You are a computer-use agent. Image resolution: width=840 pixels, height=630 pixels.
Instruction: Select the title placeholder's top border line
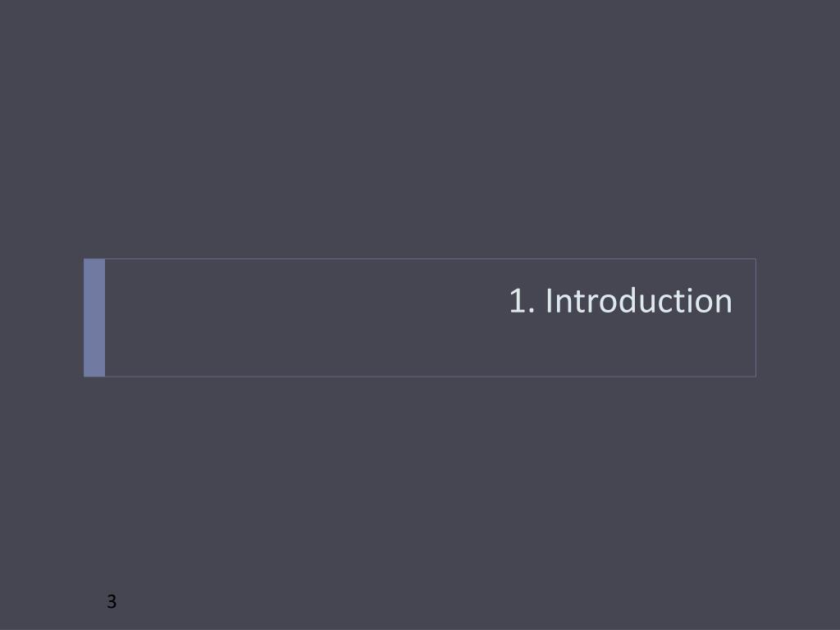[430, 258]
